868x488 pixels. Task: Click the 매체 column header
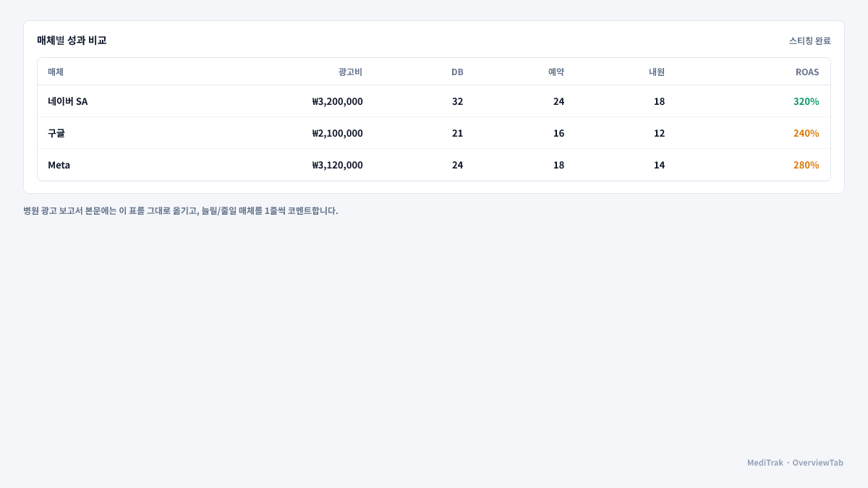coord(56,72)
